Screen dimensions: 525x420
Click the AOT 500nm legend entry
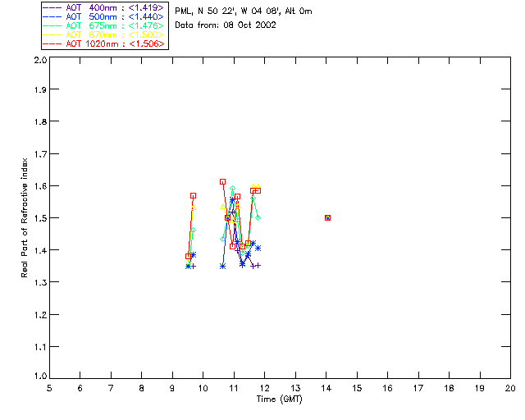(103, 16)
